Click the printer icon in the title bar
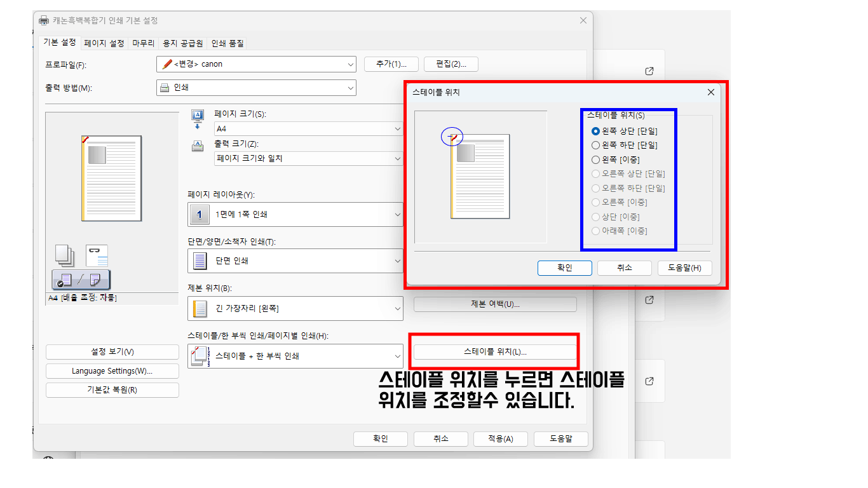The width and height of the screenshot is (868, 488). (43, 20)
